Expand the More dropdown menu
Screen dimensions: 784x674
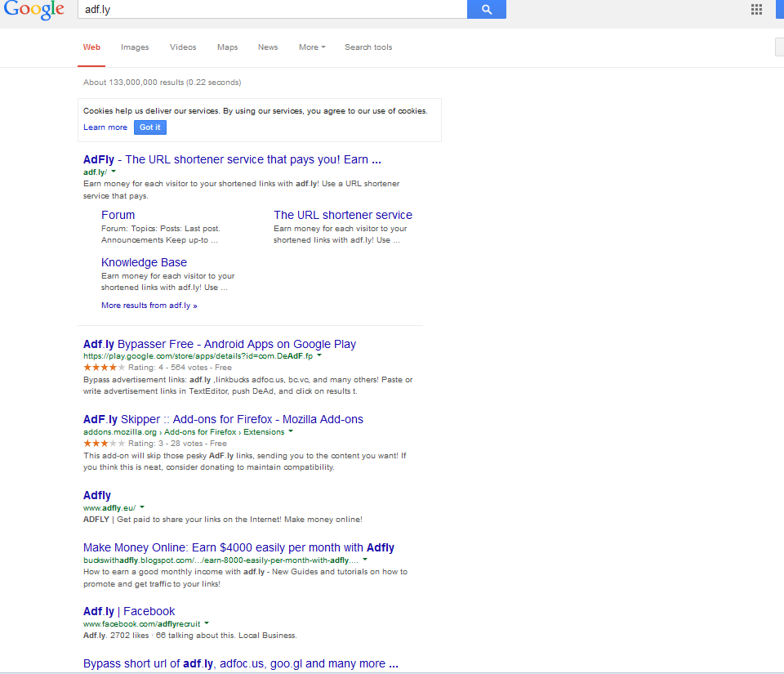coord(312,47)
